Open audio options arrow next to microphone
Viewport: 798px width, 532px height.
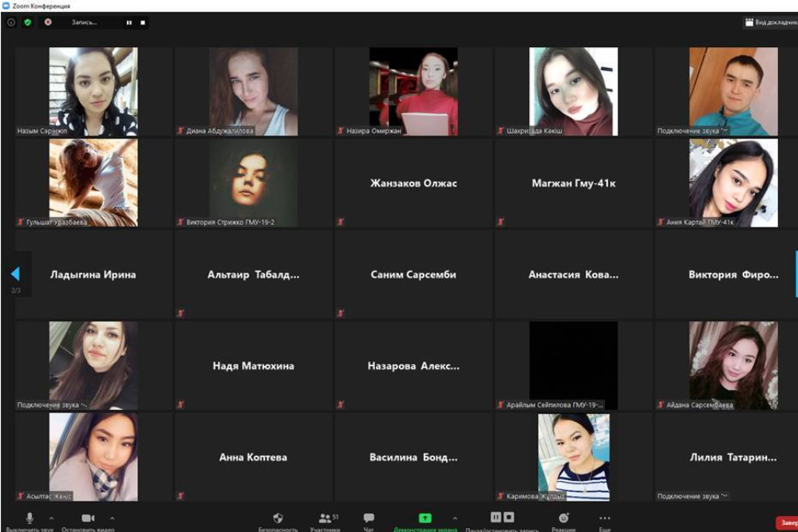pyautogui.click(x=52, y=518)
